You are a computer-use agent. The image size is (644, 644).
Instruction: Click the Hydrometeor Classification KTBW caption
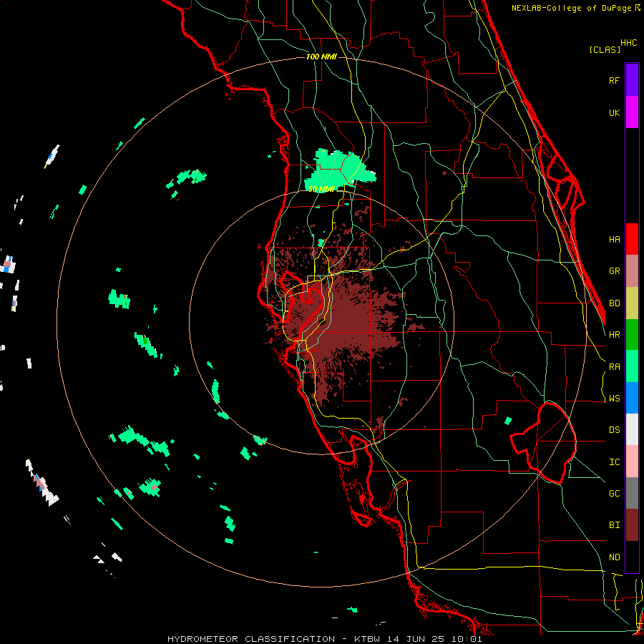pos(325,639)
